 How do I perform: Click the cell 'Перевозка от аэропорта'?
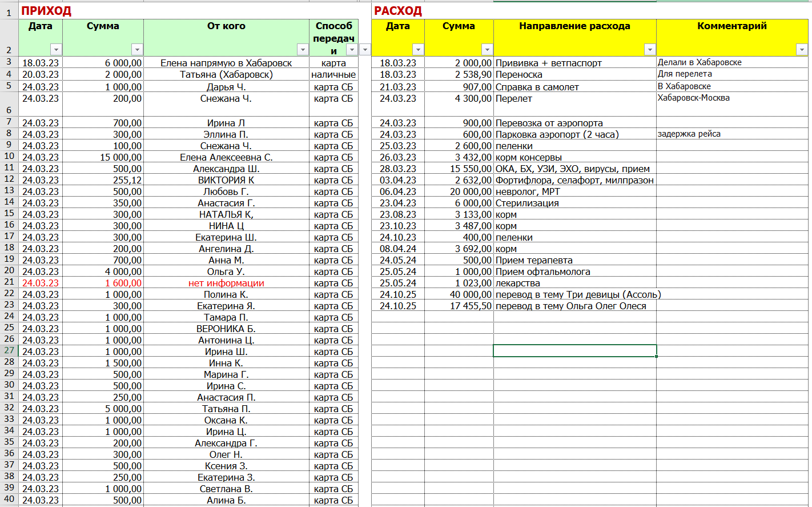tap(575, 123)
